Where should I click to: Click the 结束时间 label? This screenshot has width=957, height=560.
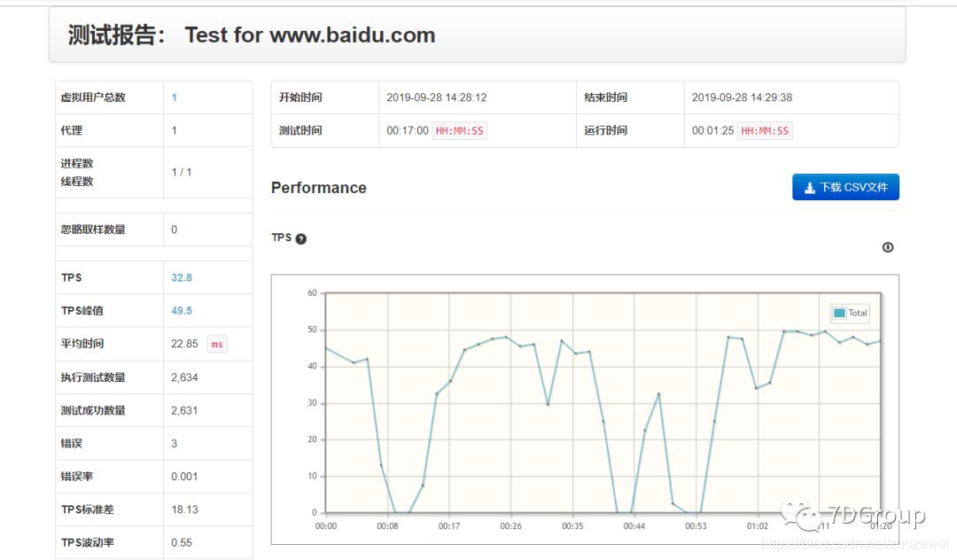[605, 97]
